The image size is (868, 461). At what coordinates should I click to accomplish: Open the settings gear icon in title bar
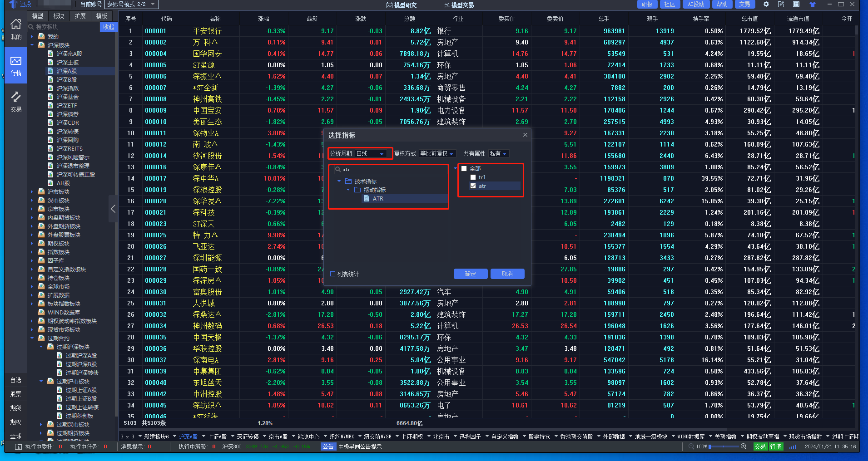(x=766, y=4)
